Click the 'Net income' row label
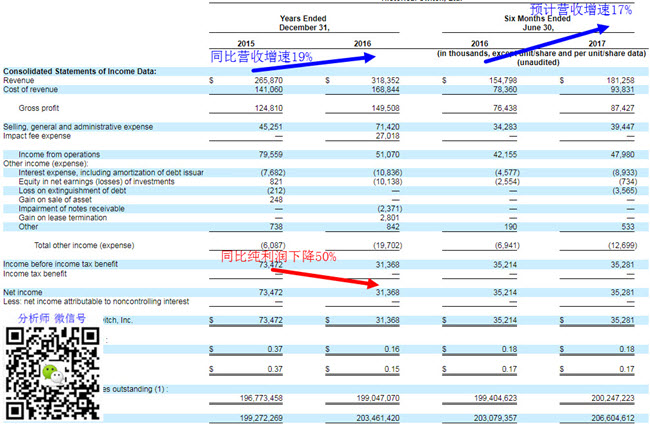 point(23,293)
